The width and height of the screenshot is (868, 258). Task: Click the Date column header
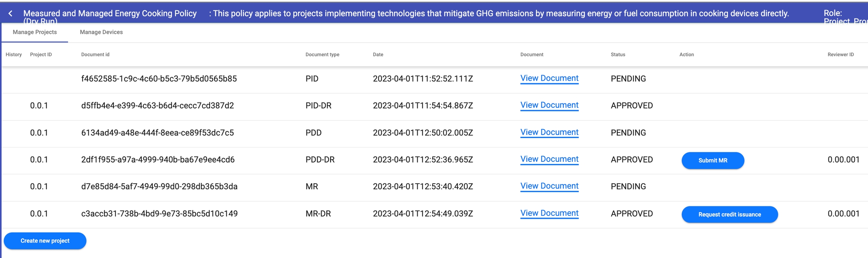(378, 55)
